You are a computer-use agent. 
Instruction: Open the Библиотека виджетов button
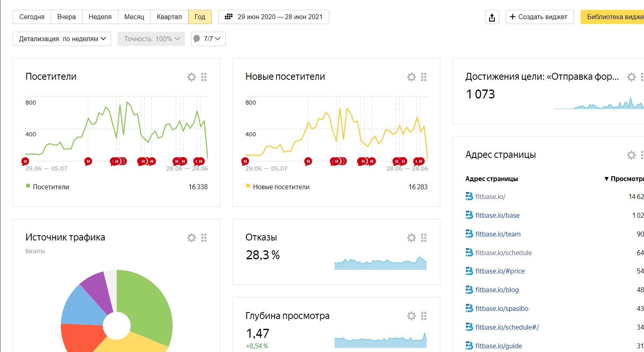point(612,17)
